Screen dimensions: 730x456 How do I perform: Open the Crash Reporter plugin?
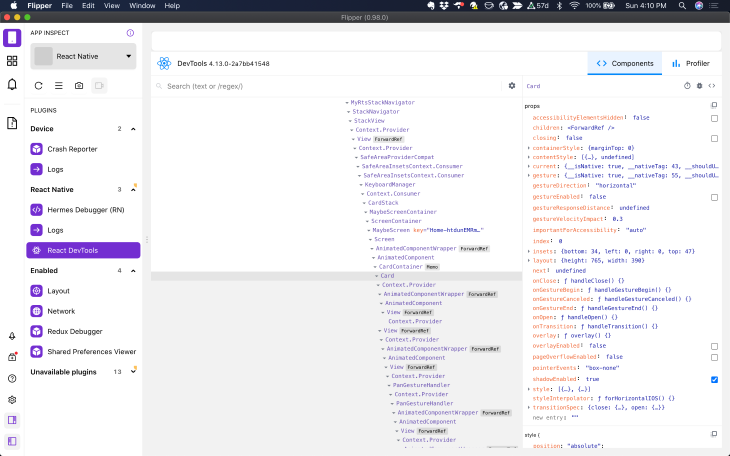[83, 149]
